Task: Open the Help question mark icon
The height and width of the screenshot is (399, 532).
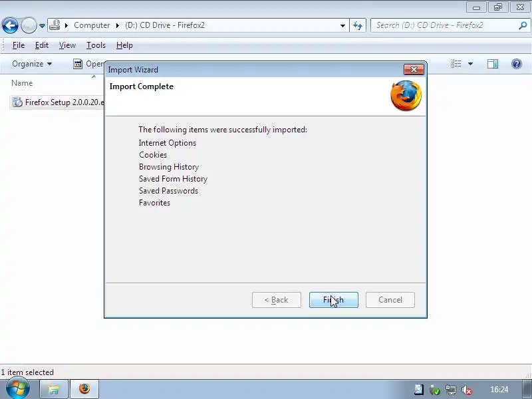Action: point(517,64)
